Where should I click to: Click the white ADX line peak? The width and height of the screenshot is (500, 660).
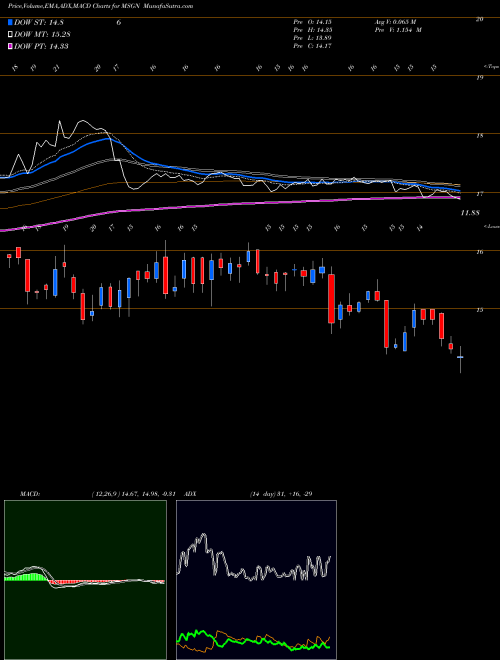[x=204, y=535]
